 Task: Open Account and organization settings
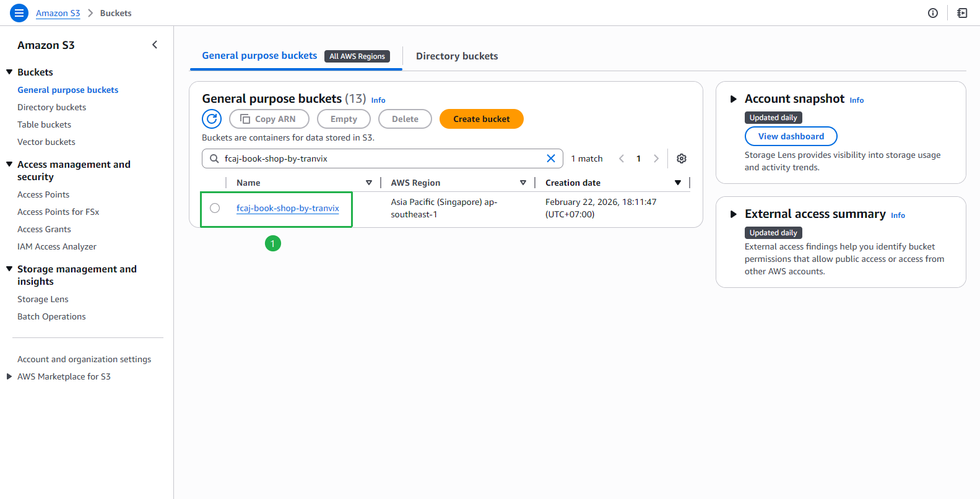[x=84, y=359]
